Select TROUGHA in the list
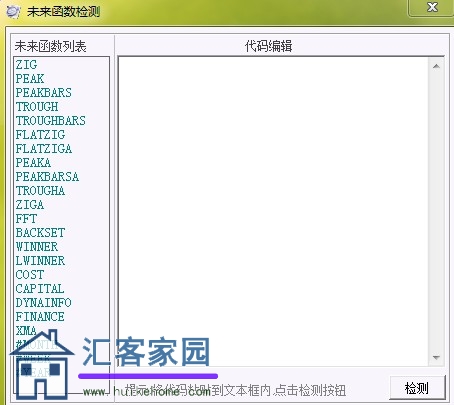The height and width of the screenshot is (405, 454). pos(40,190)
